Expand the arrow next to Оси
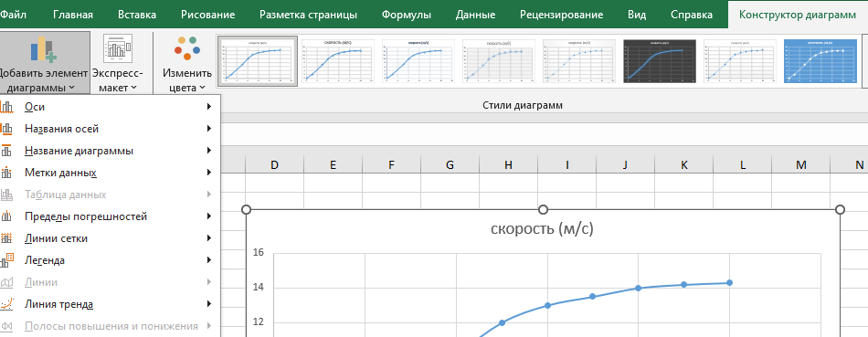Screen dimensions: 868x337 [209, 106]
